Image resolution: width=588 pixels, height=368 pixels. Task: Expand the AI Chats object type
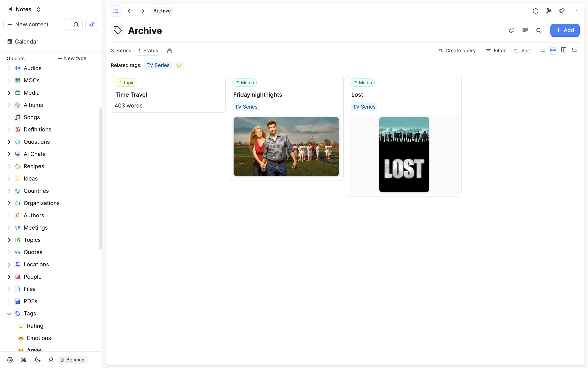coord(9,154)
